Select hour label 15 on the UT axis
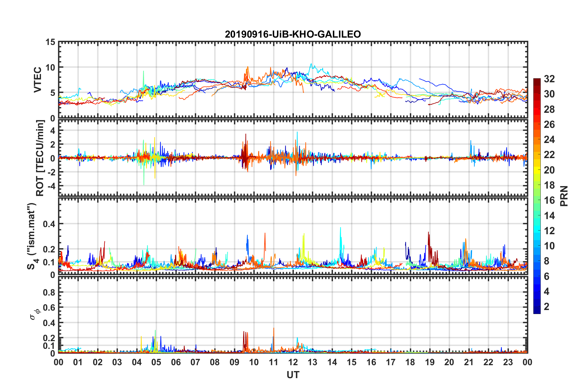This screenshot has height=392, width=586. (x=352, y=362)
